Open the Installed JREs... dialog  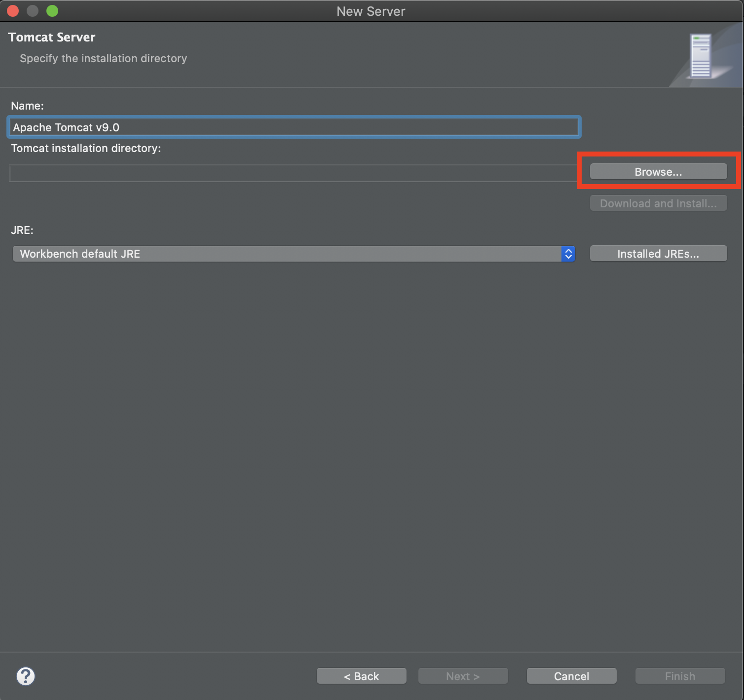click(x=658, y=254)
